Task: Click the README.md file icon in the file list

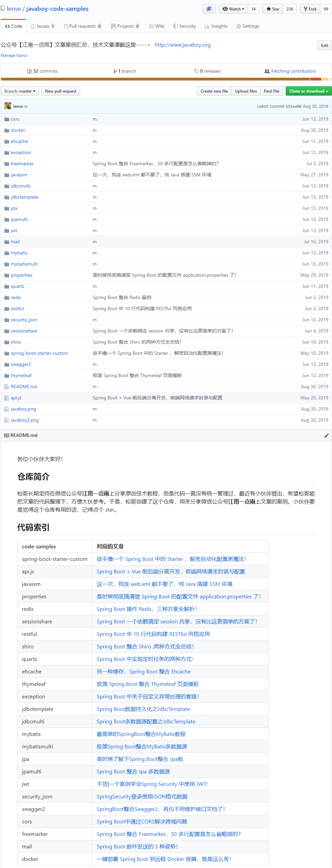Action: [6, 387]
